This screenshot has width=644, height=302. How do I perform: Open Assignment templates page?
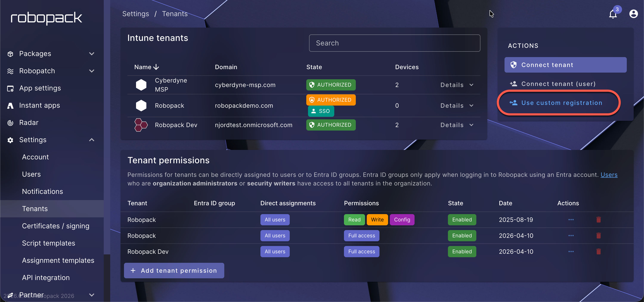point(58,260)
